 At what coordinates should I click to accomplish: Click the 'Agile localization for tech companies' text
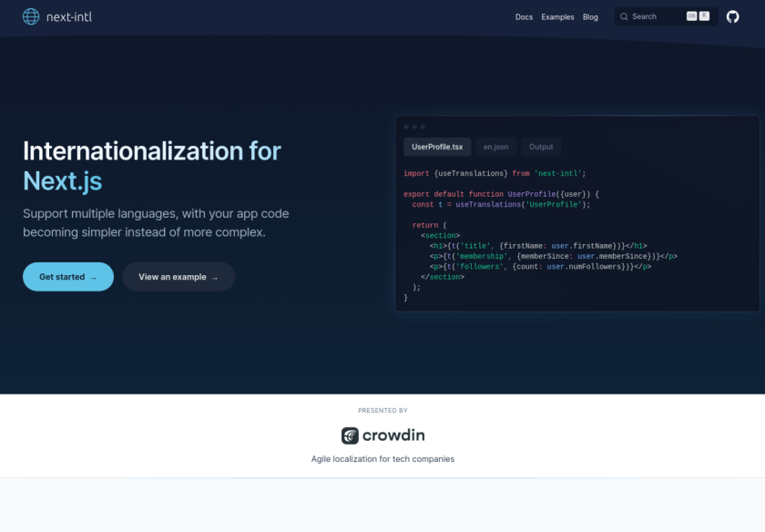tap(382, 459)
